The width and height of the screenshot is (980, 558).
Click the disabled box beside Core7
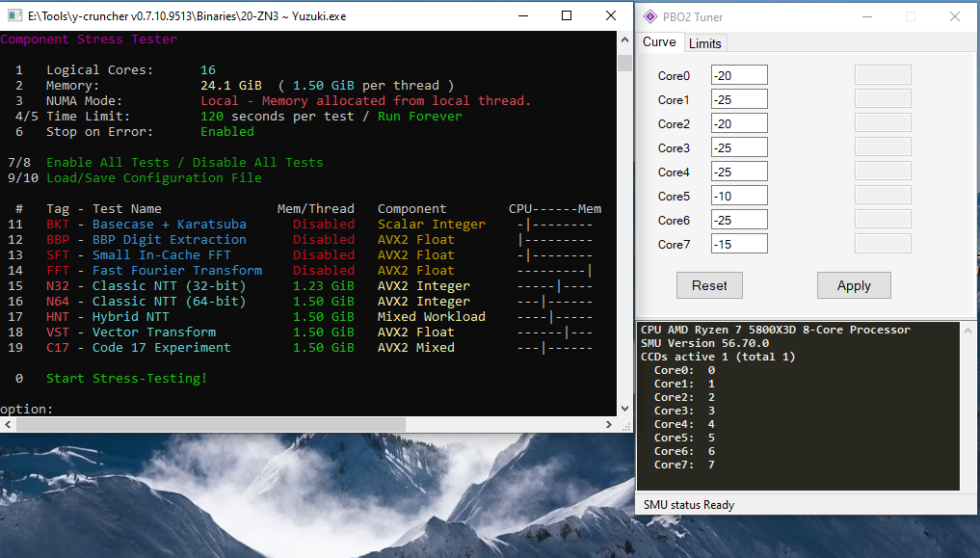pyautogui.click(x=883, y=244)
